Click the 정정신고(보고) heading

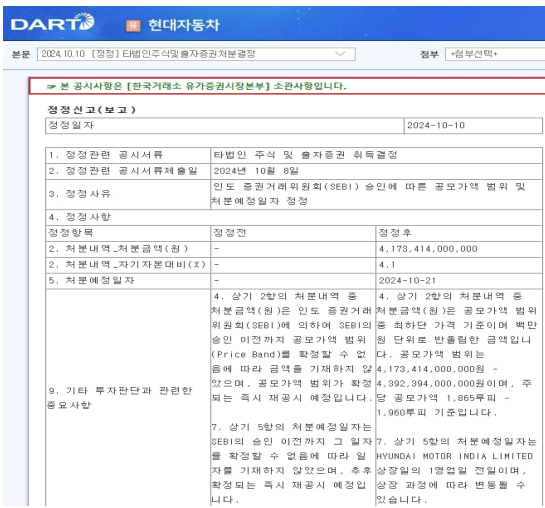tap(91, 110)
